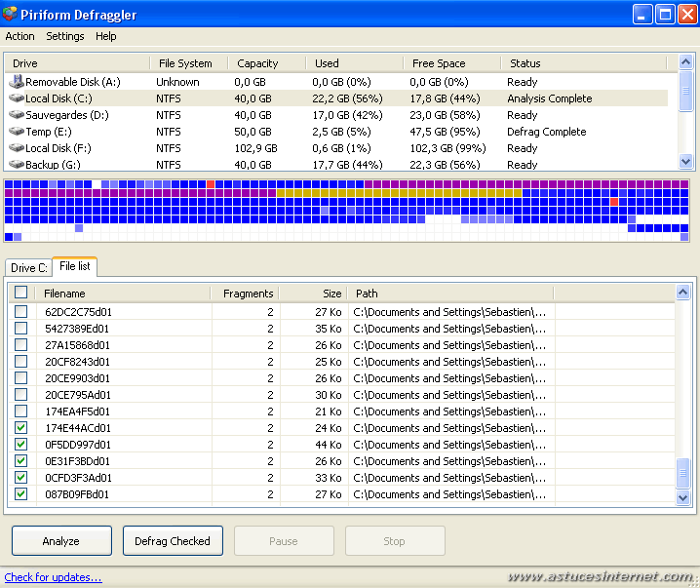The width and height of the screenshot is (700, 588).
Task: Click the red block near right side of drive map
Action: click(614, 202)
